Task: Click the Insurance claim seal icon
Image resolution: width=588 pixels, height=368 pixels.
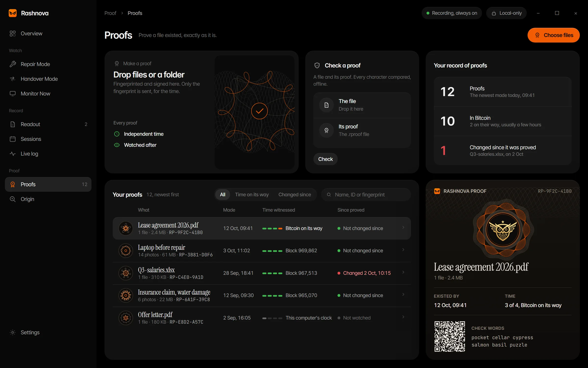Action: click(x=126, y=295)
